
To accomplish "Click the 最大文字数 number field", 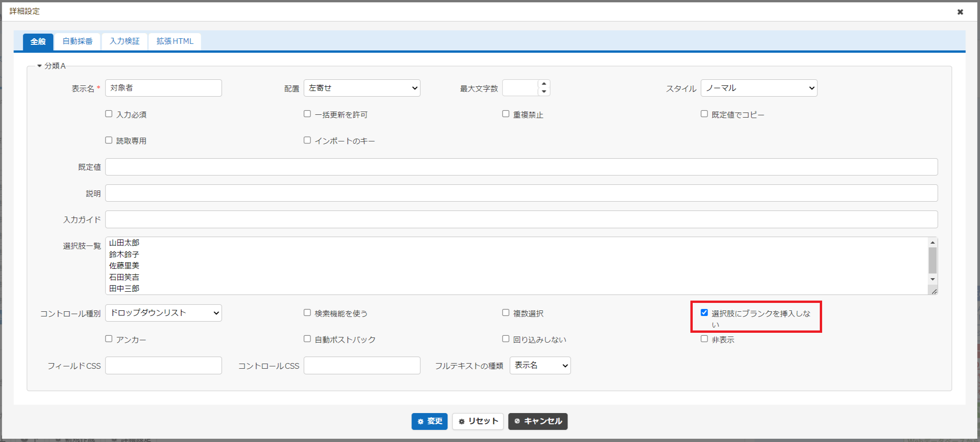I will (x=520, y=88).
